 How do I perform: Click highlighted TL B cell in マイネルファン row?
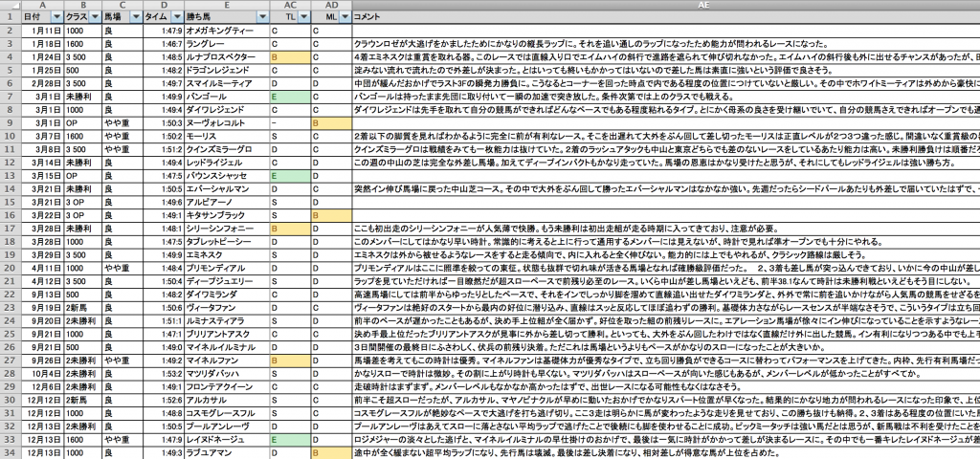pos(291,361)
